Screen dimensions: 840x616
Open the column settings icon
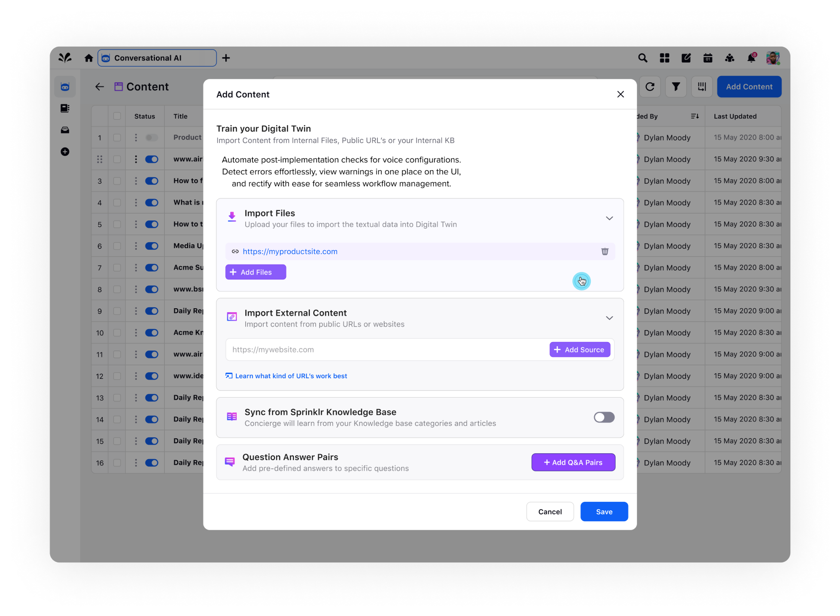[702, 87]
